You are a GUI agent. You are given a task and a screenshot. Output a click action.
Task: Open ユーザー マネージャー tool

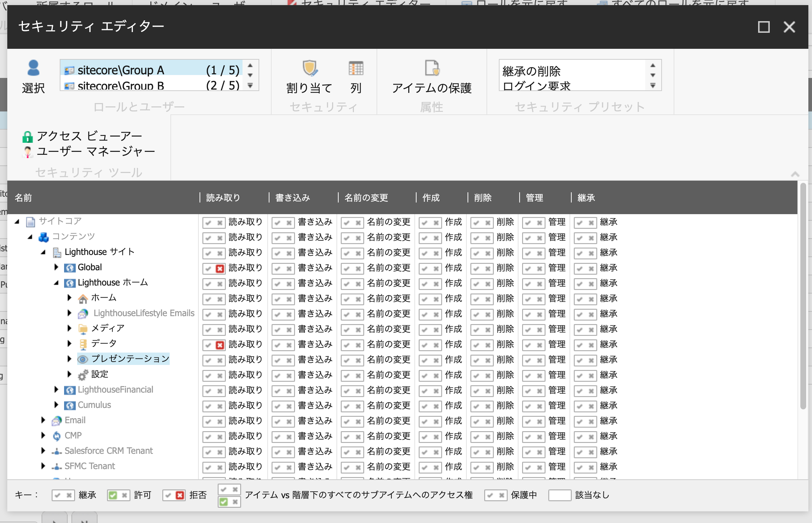89,152
